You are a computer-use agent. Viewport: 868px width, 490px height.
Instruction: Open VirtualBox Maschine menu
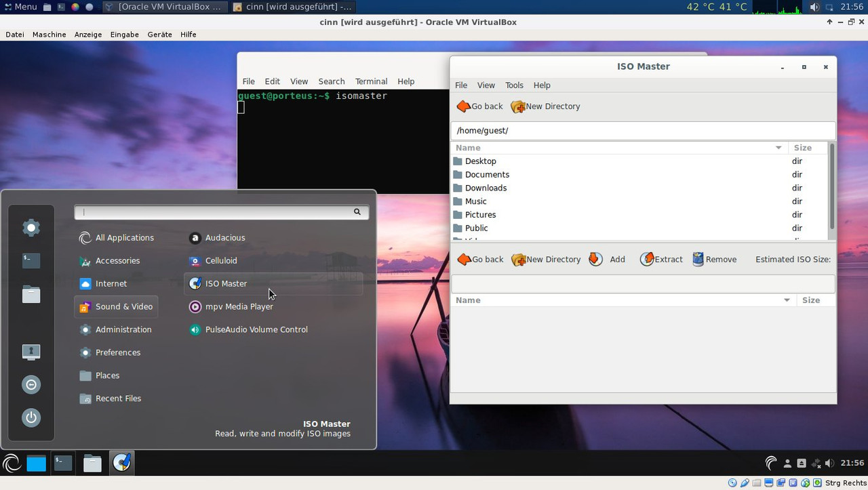(x=50, y=35)
